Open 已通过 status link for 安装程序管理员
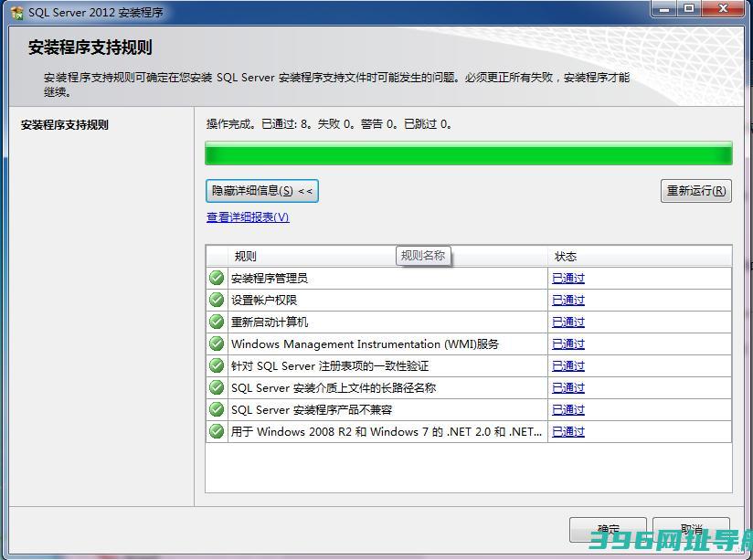Screen dimensions: 753x560 (568, 278)
